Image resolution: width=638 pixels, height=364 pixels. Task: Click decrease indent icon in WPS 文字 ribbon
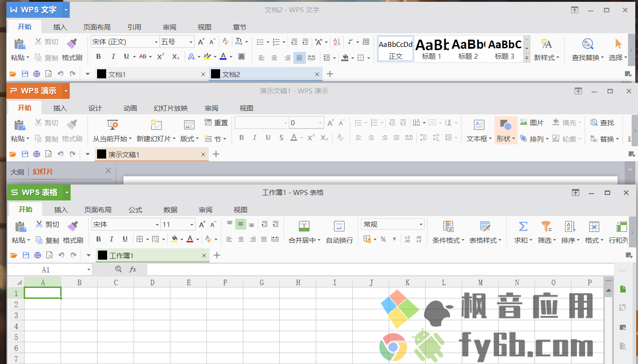tap(294, 42)
